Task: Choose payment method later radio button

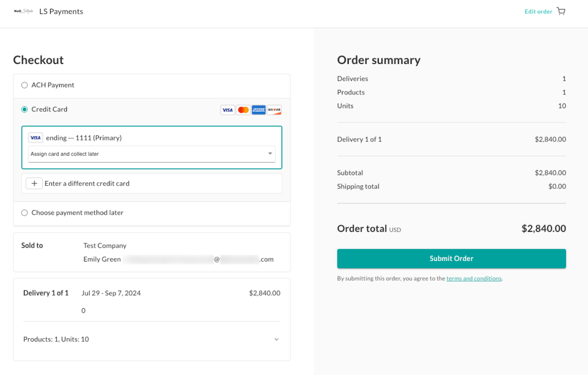Action: [25, 213]
